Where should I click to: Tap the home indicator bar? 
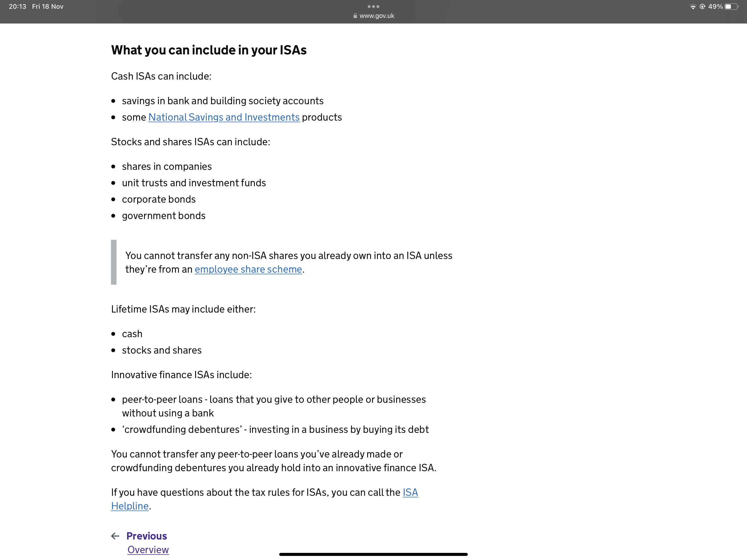pos(373,554)
